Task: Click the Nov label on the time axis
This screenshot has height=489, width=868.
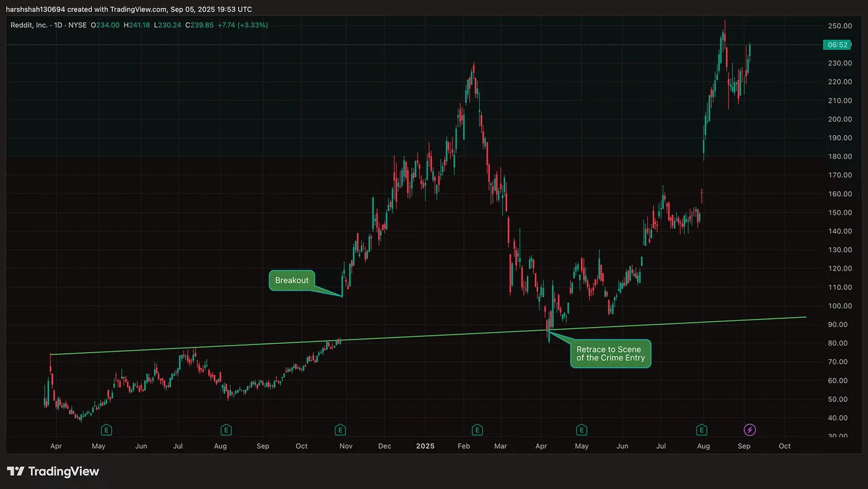Action: tap(345, 446)
